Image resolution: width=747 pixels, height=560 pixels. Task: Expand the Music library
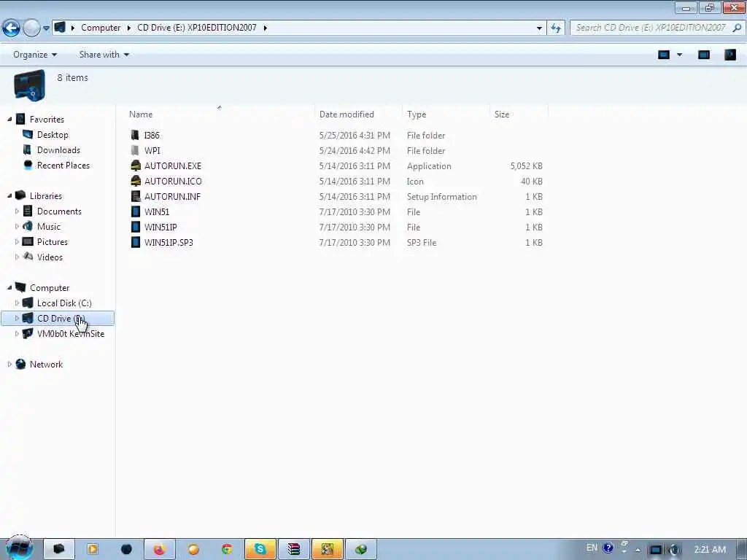click(18, 226)
